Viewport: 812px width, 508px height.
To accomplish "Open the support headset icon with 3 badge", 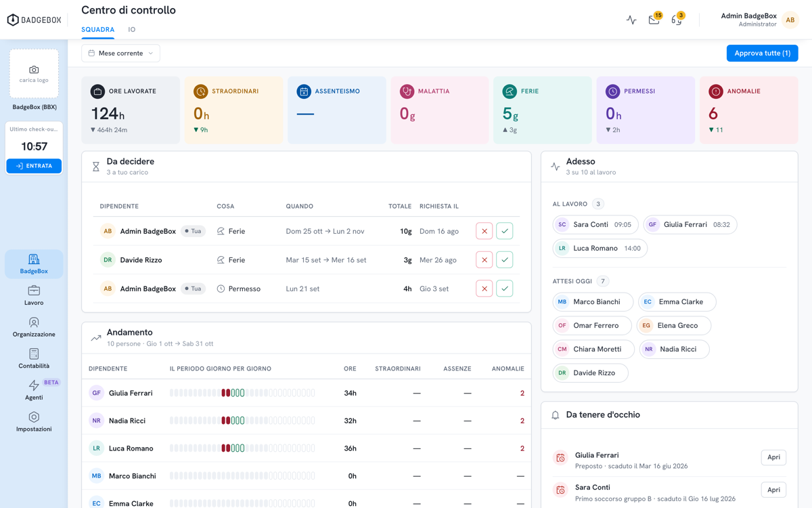I will (x=677, y=20).
